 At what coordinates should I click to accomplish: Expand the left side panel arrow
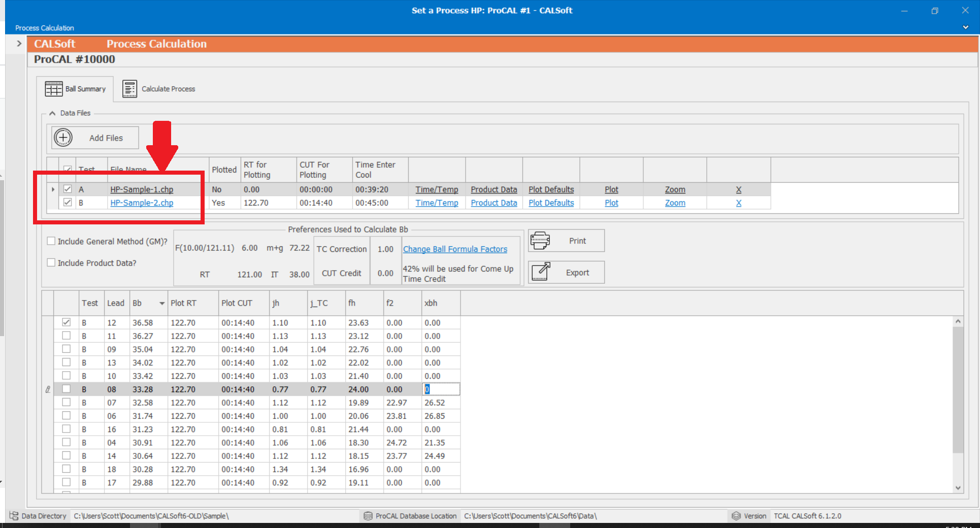click(19, 44)
